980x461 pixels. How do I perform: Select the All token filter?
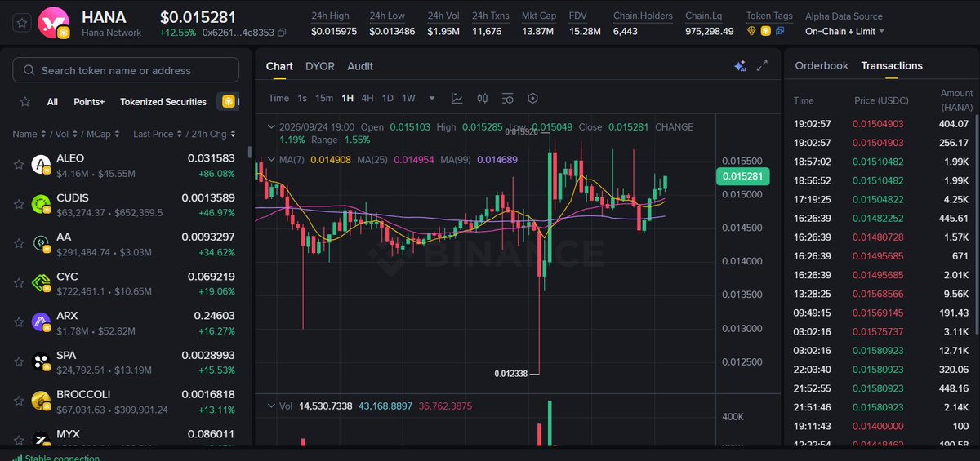[52, 102]
